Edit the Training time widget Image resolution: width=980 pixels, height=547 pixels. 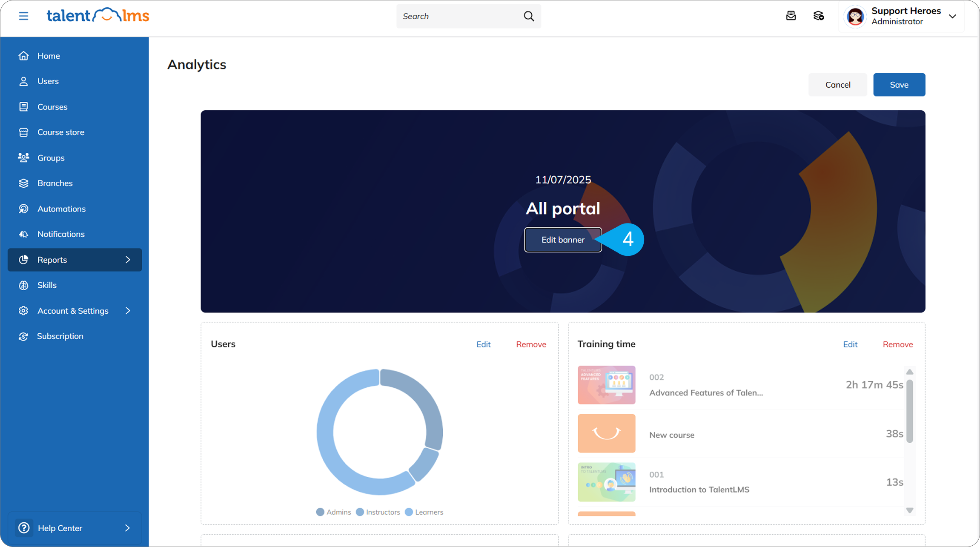click(x=850, y=344)
